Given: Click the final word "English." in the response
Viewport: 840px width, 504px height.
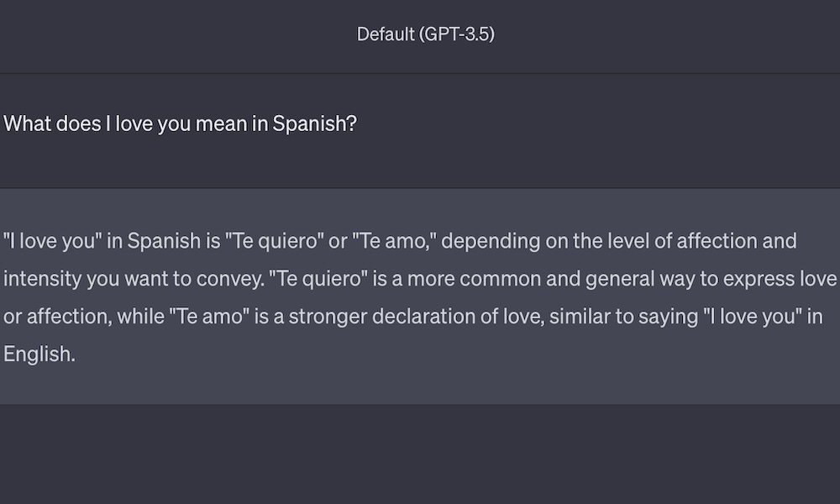Looking at the screenshot, I should pyautogui.click(x=39, y=354).
